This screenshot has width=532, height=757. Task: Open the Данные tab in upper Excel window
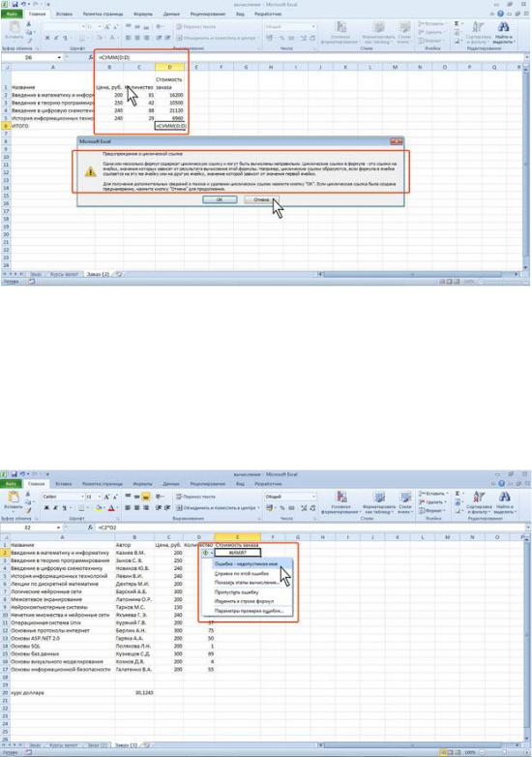tap(171, 14)
